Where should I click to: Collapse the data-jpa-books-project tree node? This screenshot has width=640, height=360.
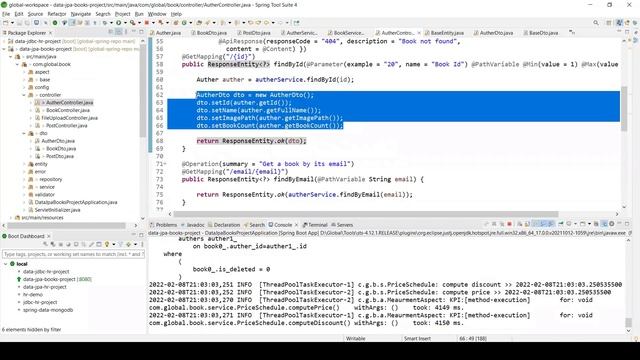(4, 49)
